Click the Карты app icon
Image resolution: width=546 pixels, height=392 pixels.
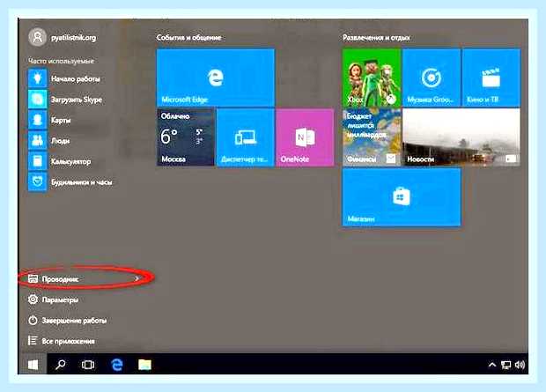click(38, 120)
